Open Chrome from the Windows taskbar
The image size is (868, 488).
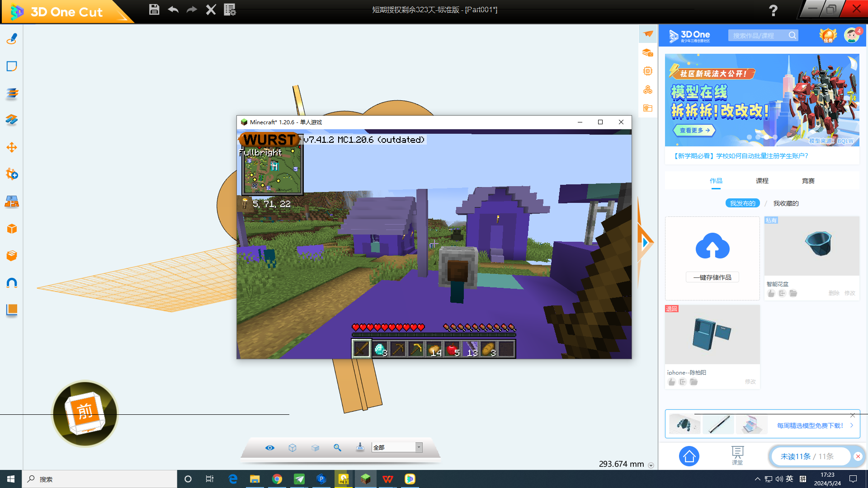(x=277, y=479)
